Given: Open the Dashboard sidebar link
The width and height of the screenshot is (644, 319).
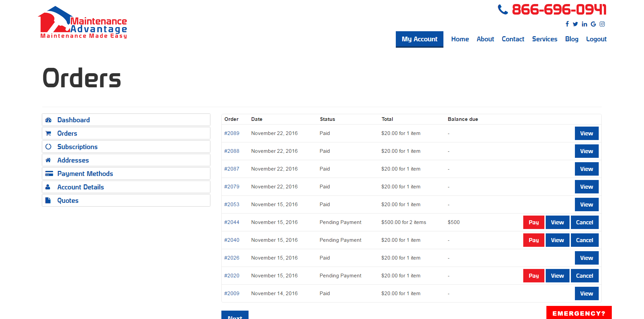Looking at the screenshot, I should click(126, 120).
